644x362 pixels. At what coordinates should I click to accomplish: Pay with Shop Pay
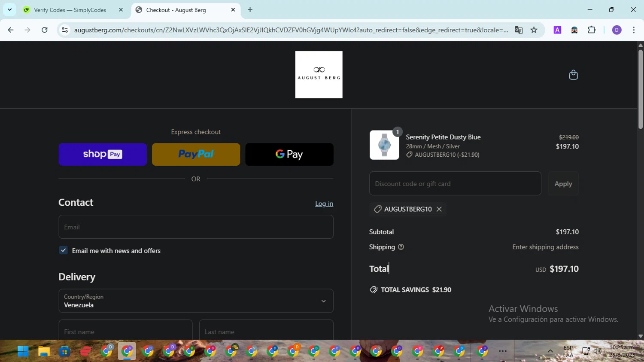coord(103,154)
